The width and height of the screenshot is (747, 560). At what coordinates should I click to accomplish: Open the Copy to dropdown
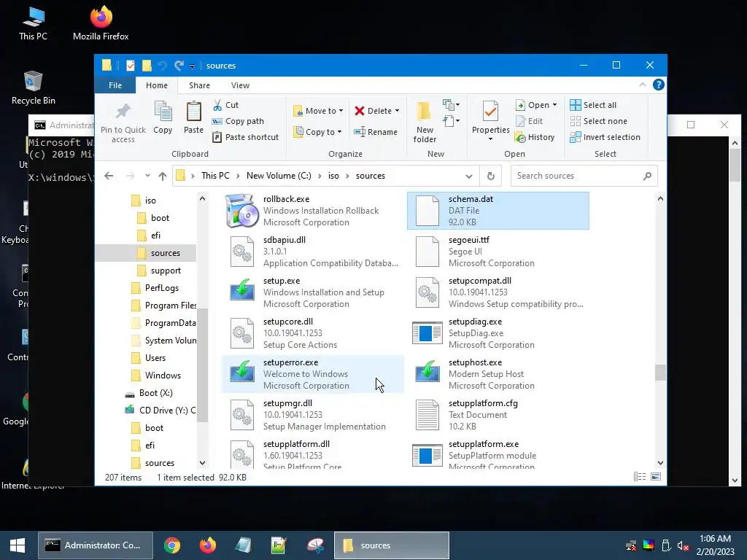(317, 132)
